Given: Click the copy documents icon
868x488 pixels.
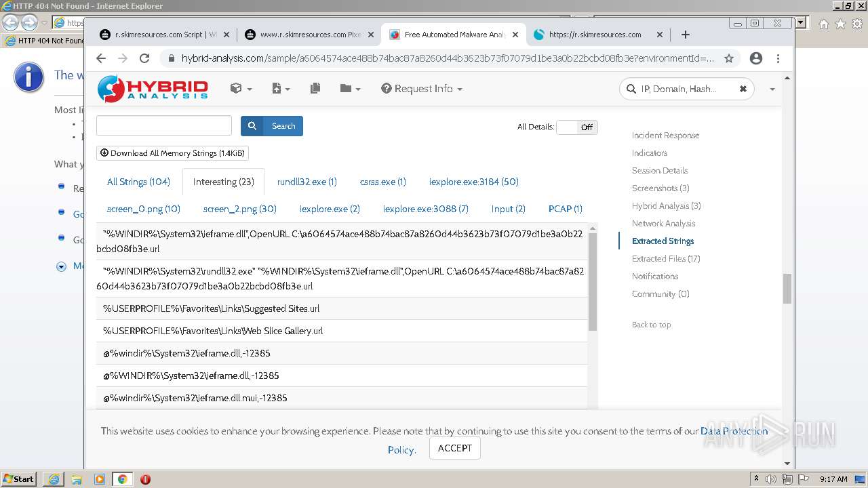Looking at the screenshot, I should pyautogui.click(x=315, y=89).
